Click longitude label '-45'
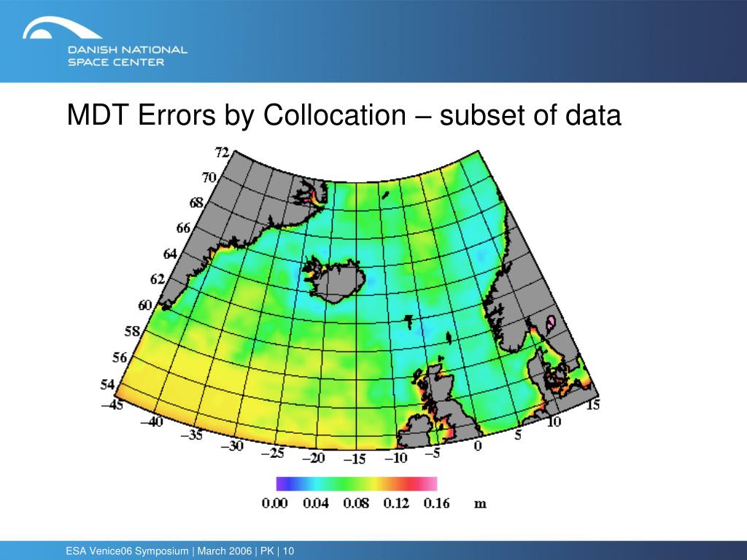 pos(112,405)
